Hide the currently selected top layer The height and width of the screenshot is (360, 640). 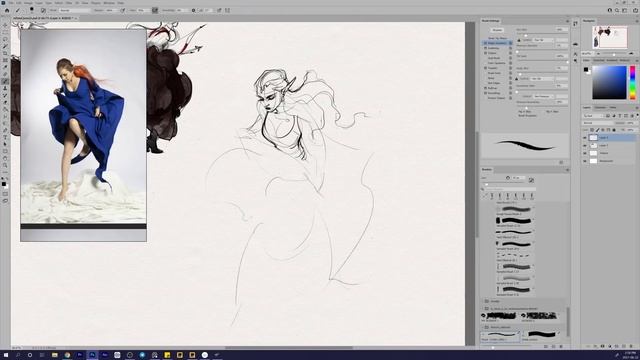pos(584,138)
